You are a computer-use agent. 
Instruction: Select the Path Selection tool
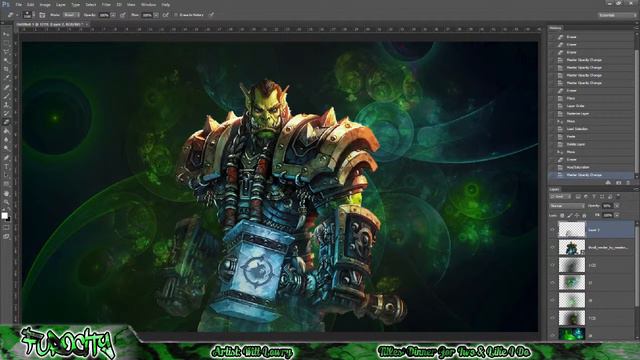6,175
